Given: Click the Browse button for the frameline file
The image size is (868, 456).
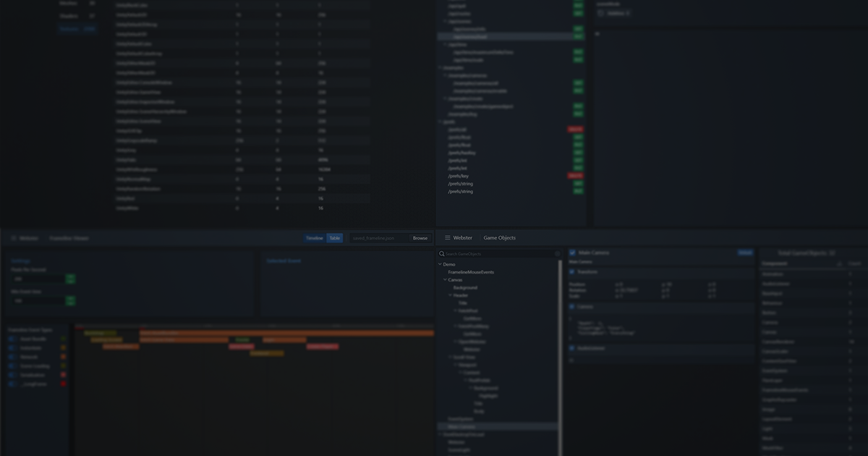Looking at the screenshot, I should pos(420,237).
